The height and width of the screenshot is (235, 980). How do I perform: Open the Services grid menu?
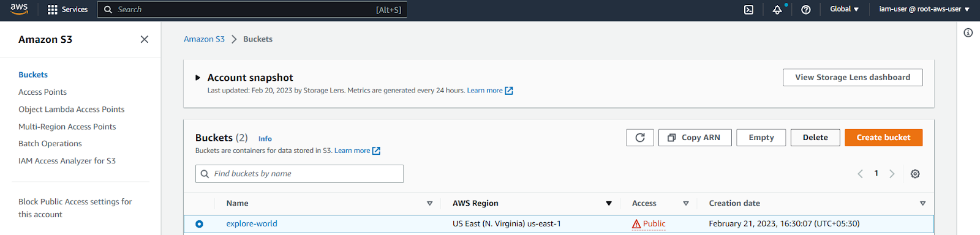(67, 9)
